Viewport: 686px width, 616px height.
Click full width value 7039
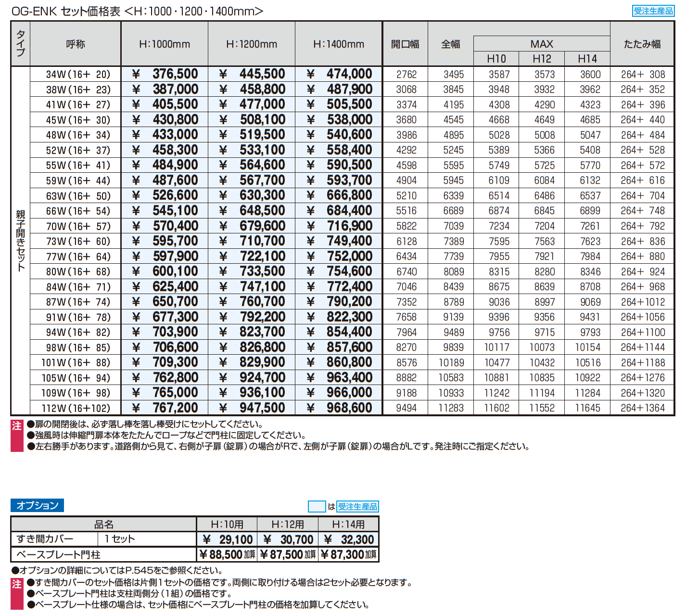click(453, 226)
